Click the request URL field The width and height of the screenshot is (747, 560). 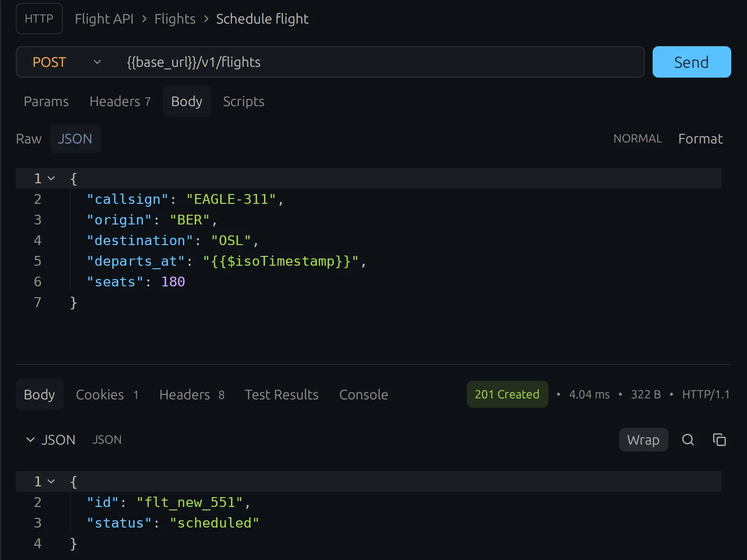tap(378, 62)
